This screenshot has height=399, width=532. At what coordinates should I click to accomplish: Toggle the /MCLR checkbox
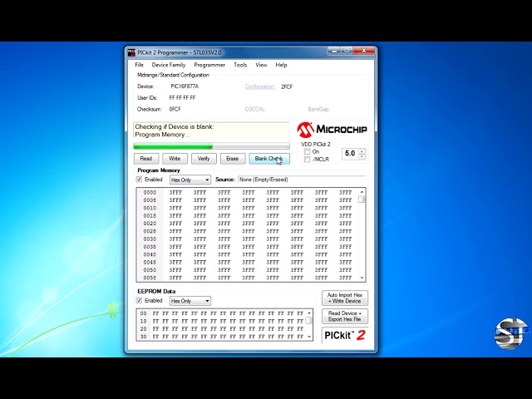[x=307, y=159]
